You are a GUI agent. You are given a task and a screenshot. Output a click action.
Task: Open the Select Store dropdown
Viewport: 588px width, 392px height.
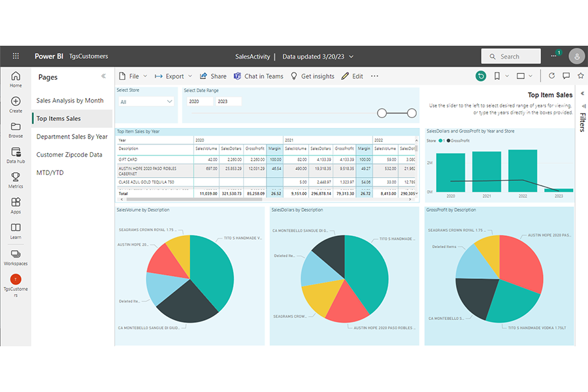coord(146,102)
